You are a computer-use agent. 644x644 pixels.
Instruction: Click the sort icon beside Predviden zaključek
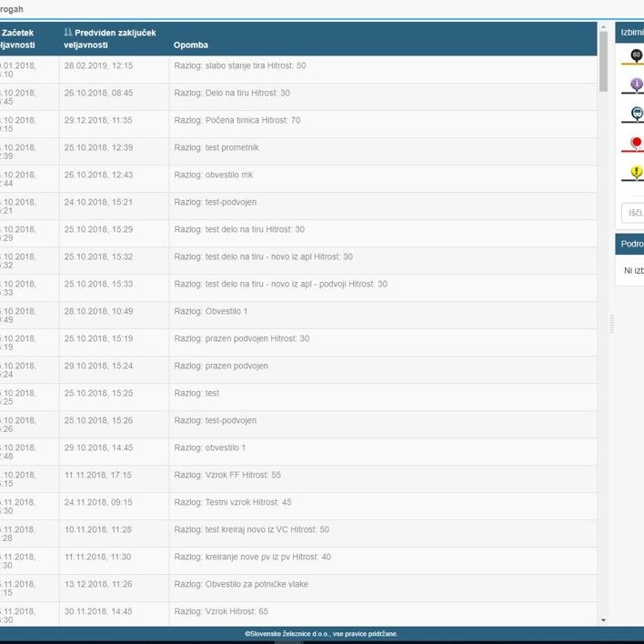pos(68,33)
